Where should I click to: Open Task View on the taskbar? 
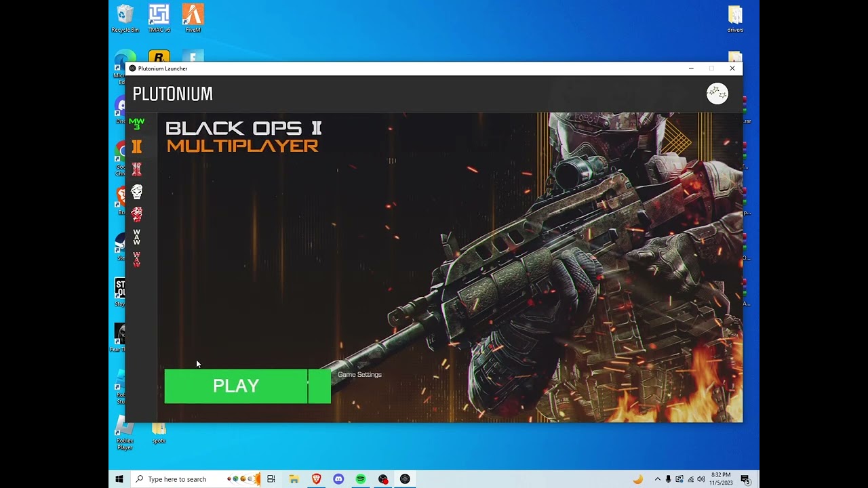pos(271,479)
